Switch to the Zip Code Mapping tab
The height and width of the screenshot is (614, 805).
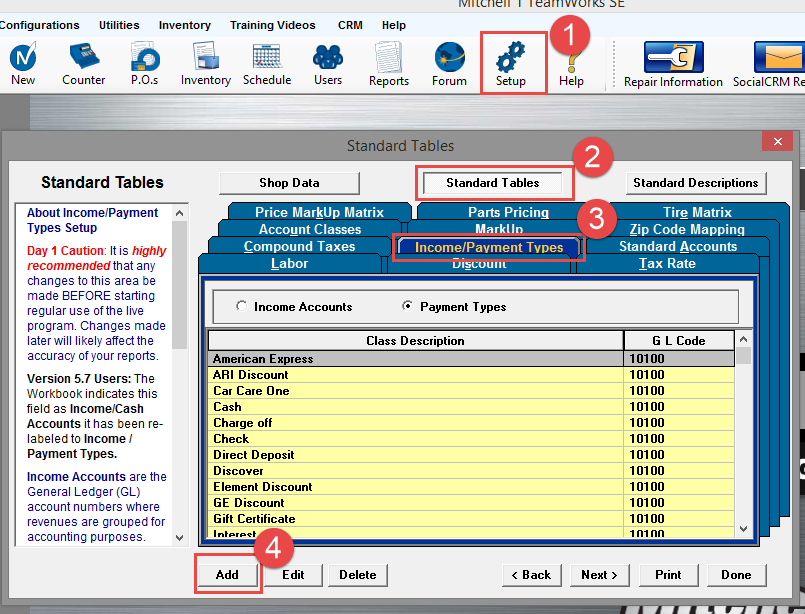(687, 229)
